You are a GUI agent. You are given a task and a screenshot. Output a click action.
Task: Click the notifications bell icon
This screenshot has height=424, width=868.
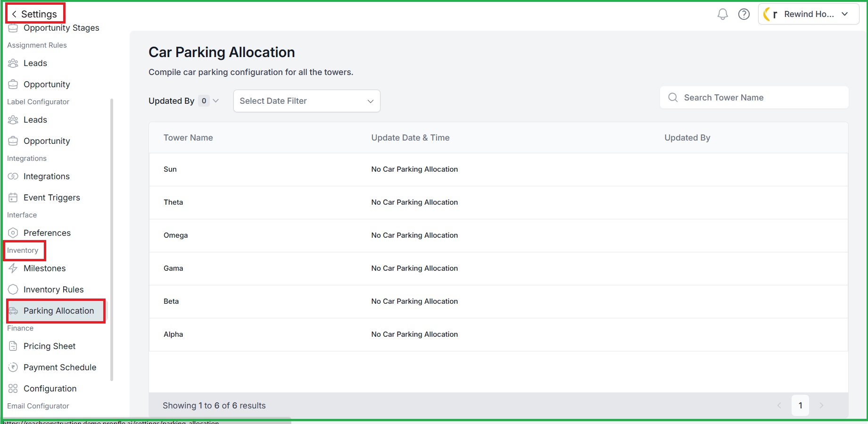pyautogui.click(x=722, y=14)
